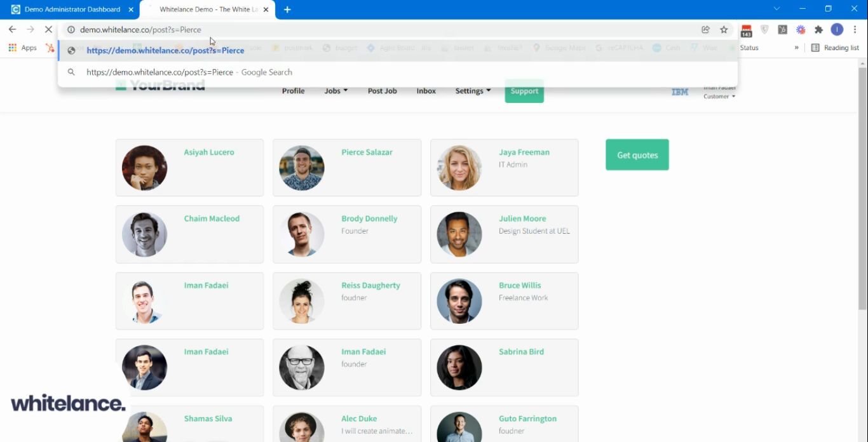Expand the Jobs dropdown menu
Image resolution: width=868 pixels, height=442 pixels.
[336, 91]
